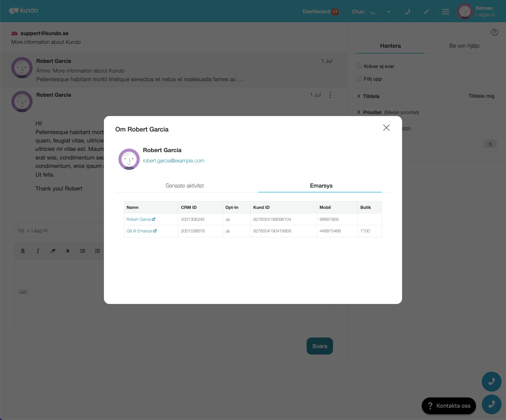Click Batman's profile avatar
Image resolution: width=506 pixels, height=420 pixels.
[x=465, y=12]
